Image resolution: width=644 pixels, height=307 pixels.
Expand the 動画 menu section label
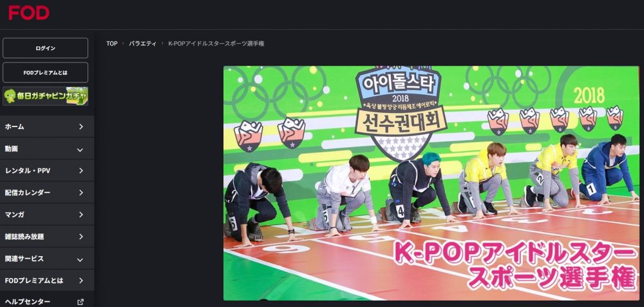point(12,148)
